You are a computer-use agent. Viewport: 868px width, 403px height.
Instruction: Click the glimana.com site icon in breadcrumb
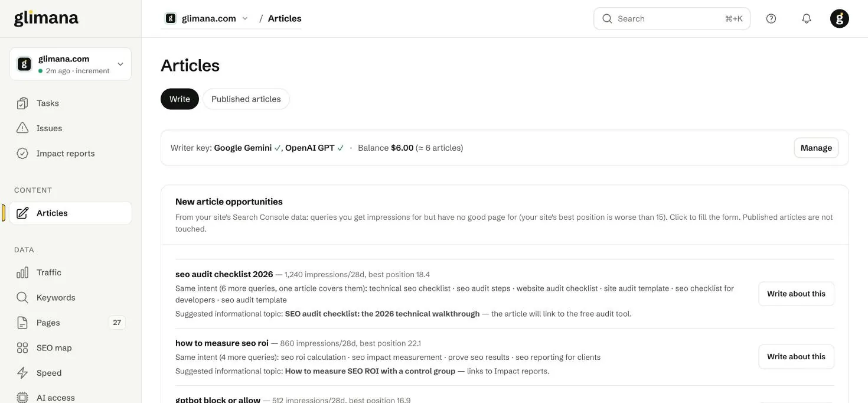click(171, 18)
